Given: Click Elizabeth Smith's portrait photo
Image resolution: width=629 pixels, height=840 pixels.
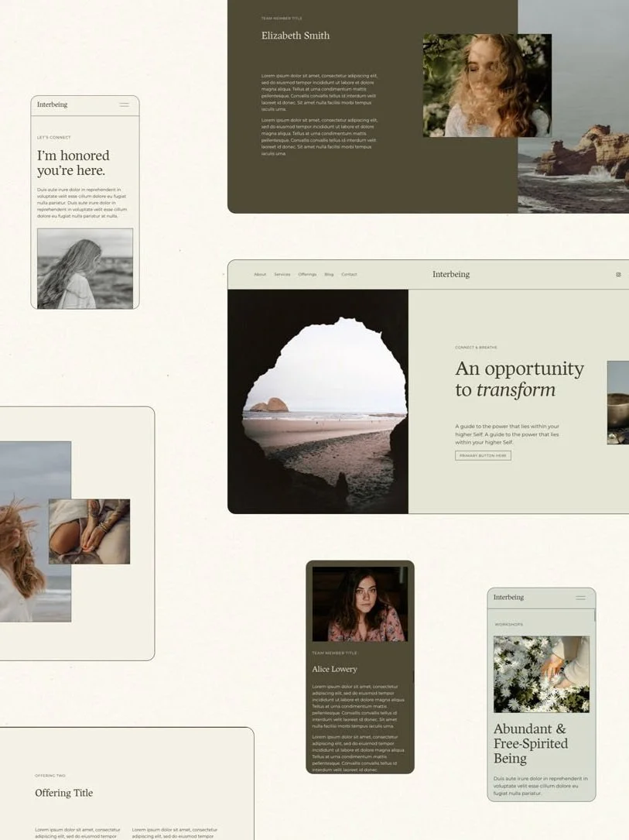Looking at the screenshot, I should (487, 85).
